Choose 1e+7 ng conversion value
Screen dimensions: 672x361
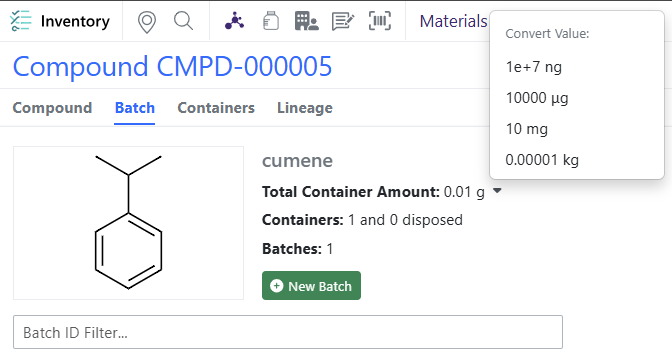534,67
